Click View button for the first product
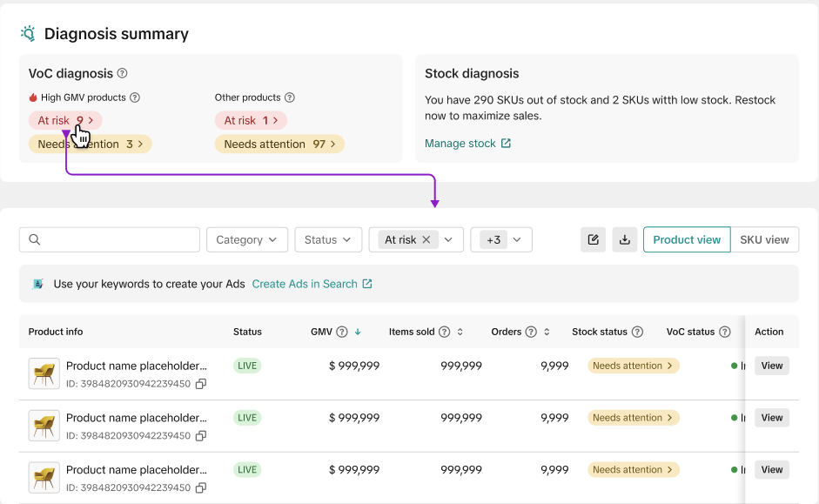This screenshot has height=504, width=819. pyautogui.click(x=771, y=366)
